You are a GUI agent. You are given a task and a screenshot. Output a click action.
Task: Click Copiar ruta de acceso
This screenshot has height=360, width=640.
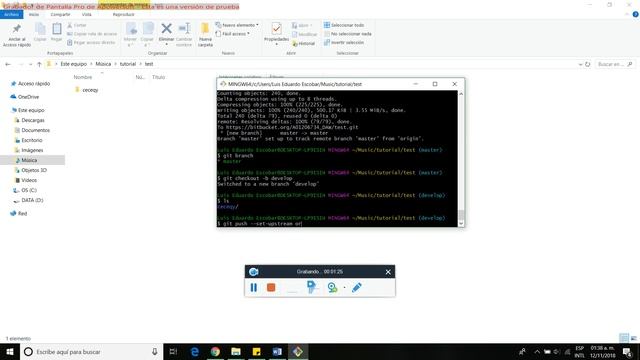click(x=92, y=34)
